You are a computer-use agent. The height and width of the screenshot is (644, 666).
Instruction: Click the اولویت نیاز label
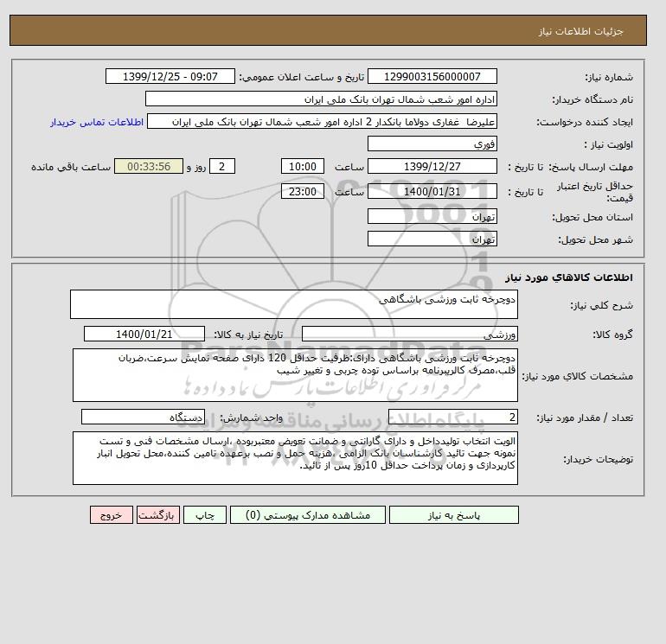click(608, 144)
